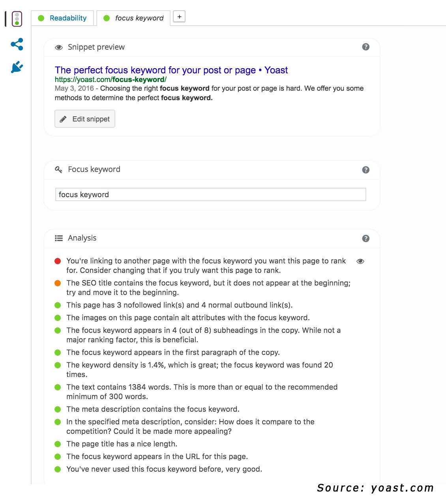
Task: Click the Focus keyword help question mark
Action: click(365, 170)
